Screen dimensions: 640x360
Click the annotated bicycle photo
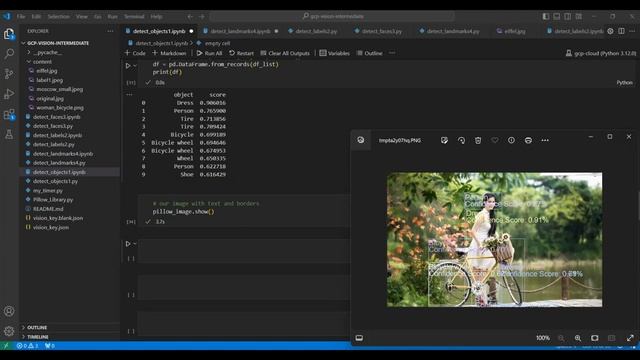494,240
